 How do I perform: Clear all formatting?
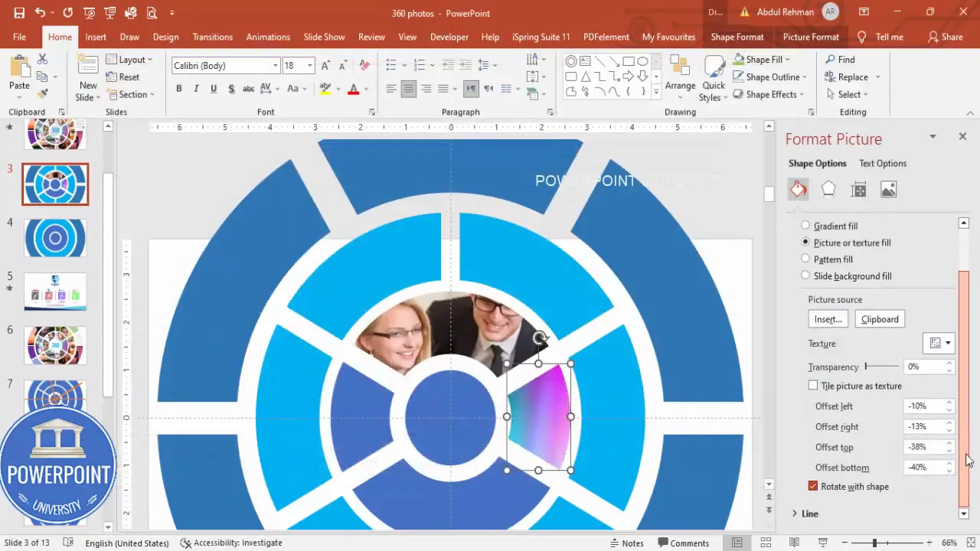tap(364, 65)
